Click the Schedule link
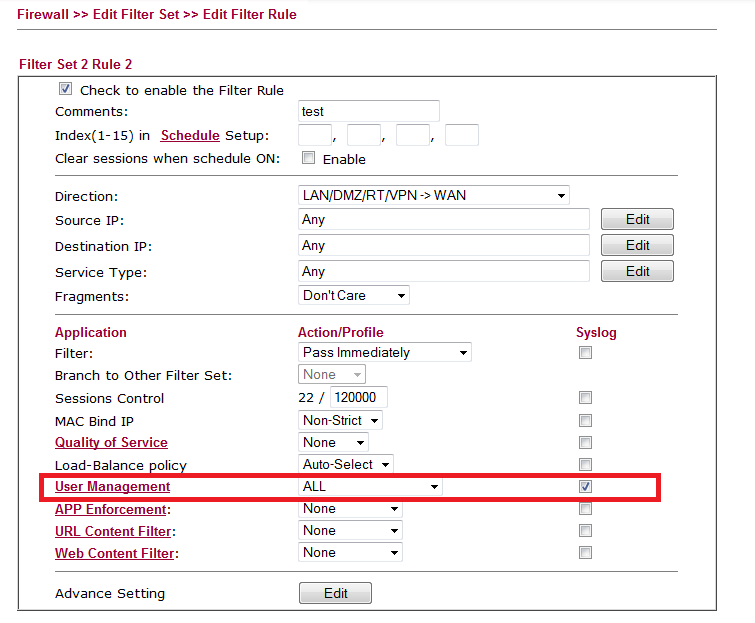 [x=190, y=135]
